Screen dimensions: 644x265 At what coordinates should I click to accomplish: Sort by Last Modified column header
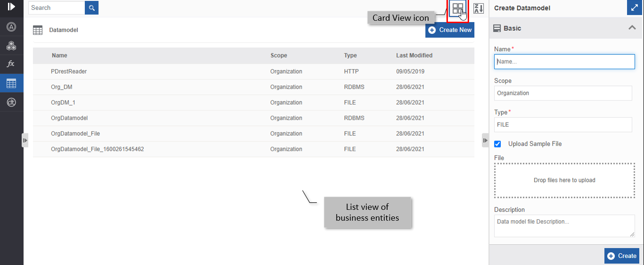414,55
